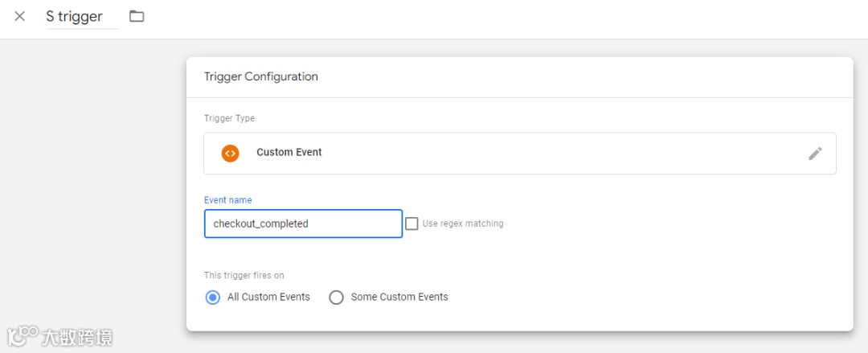Enable the Use regex matching checkbox

[x=411, y=224]
